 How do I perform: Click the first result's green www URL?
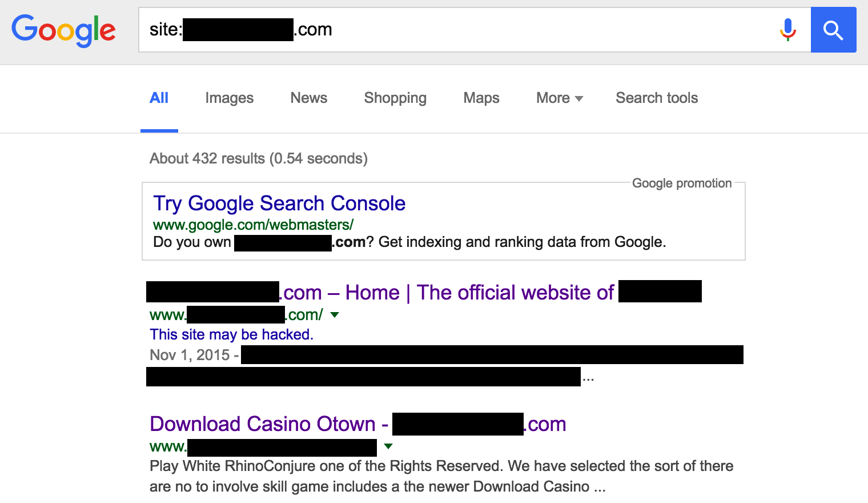pyautogui.click(x=236, y=315)
